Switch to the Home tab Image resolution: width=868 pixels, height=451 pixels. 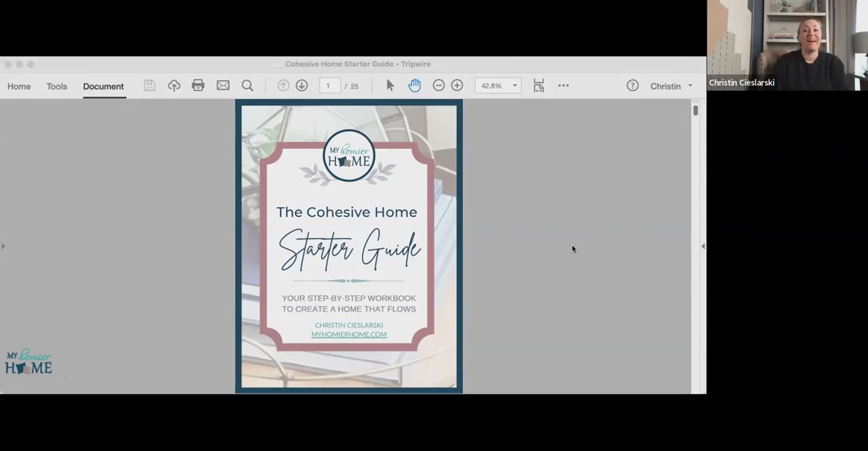click(x=19, y=86)
